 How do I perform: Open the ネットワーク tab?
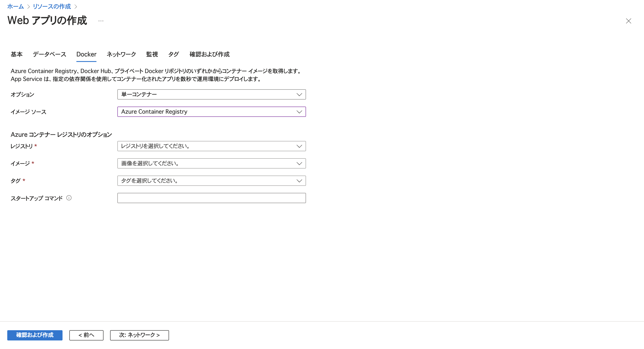point(121,54)
